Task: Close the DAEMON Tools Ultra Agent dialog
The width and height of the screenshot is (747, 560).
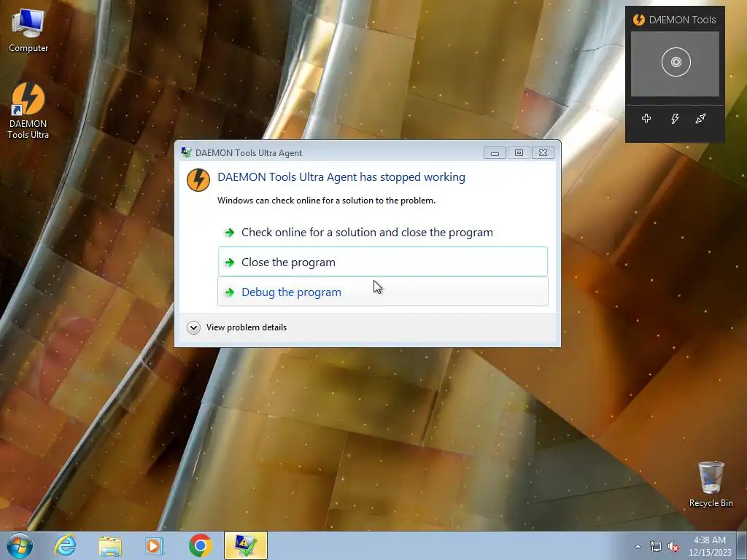Action: (543, 153)
